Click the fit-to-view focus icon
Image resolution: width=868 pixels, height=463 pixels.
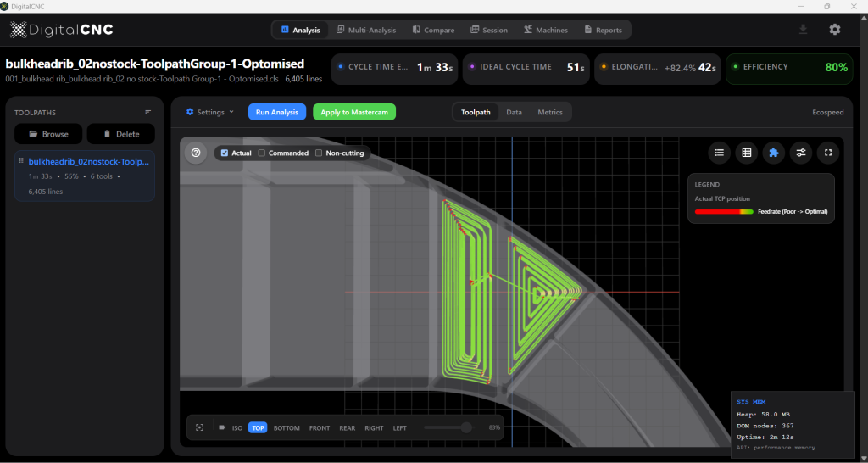point(200,427)
